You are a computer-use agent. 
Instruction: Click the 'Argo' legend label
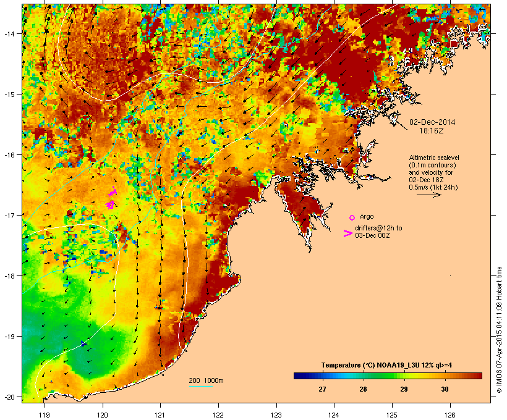[367, 216]
